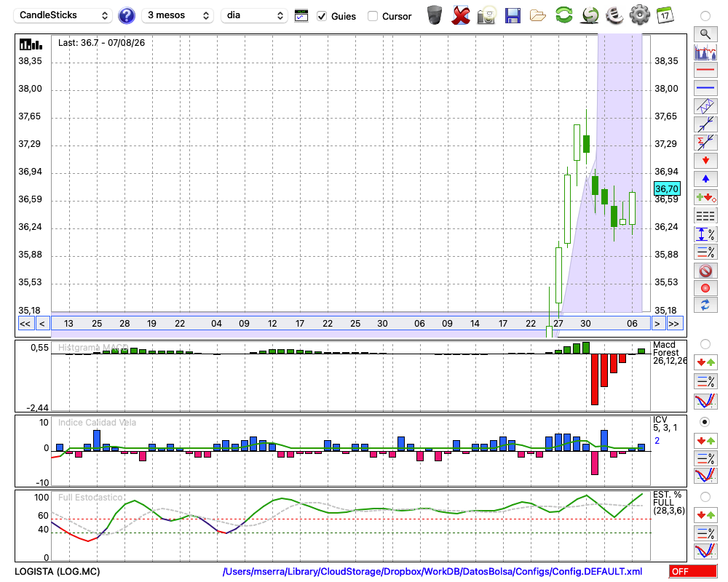Click the green plus and red arrow icon
Image resolution: width=728 pixels, height=582 pixels.
[x=705, y=198]
